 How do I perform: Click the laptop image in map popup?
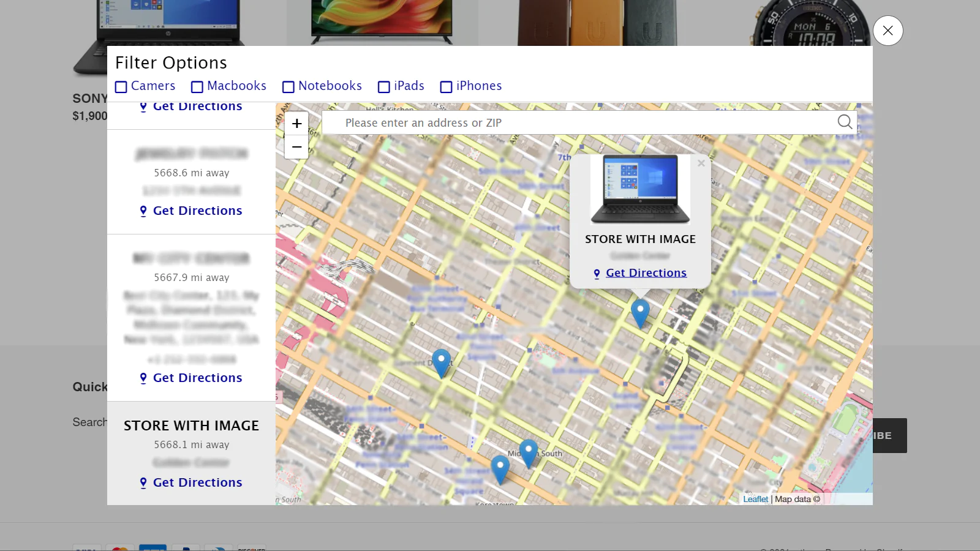click(640, 189)
